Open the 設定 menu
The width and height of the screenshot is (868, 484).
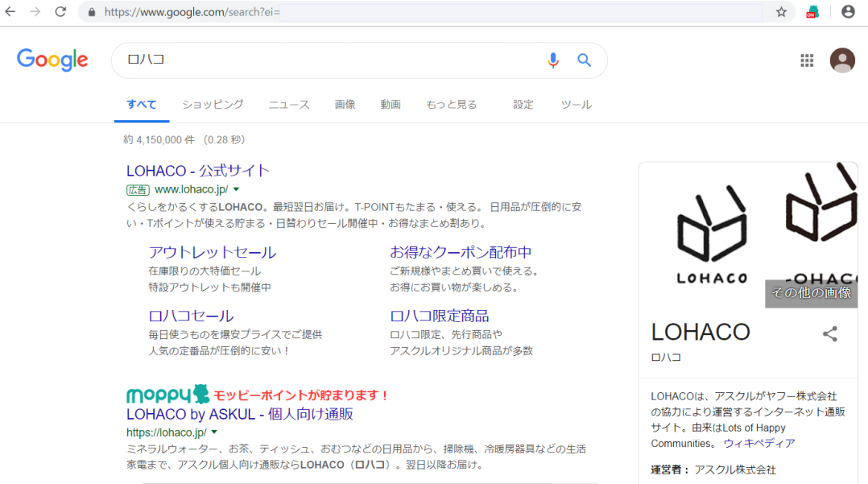pyautogui.click(x=523, y=105)
